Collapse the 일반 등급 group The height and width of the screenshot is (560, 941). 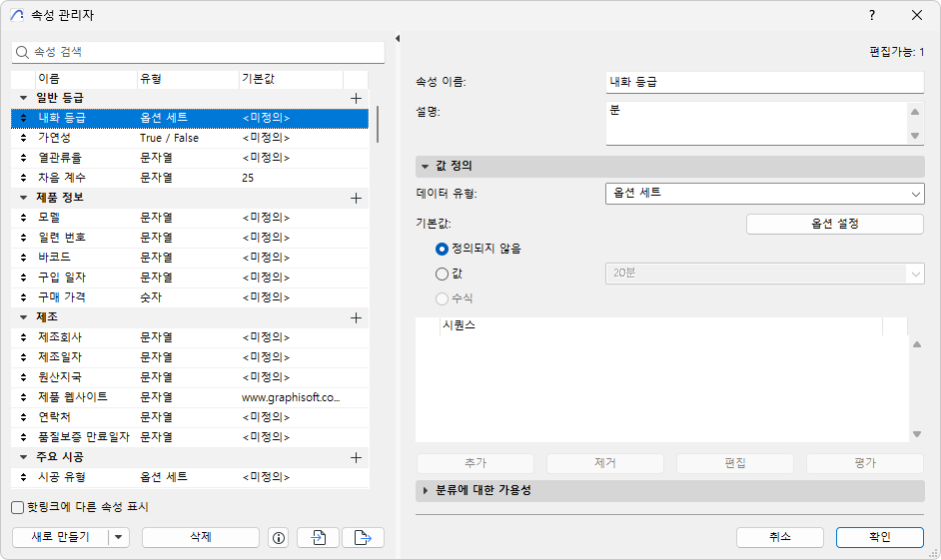click(23, 98)
